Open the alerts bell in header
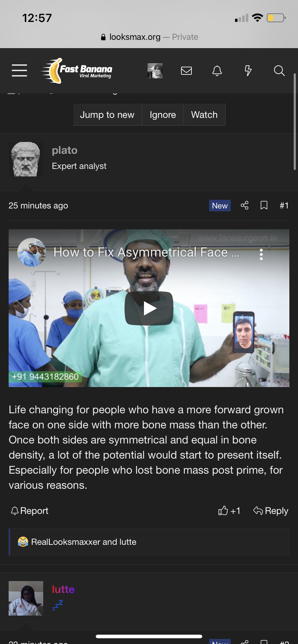Viewport: 298px width, 644px height. tap(217, 71)
